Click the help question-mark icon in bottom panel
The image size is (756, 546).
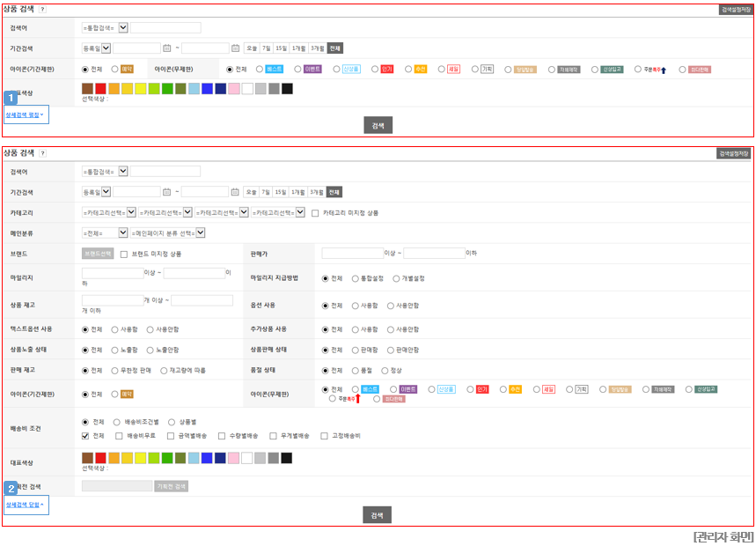pyautogui.click(x=42, y=153)
